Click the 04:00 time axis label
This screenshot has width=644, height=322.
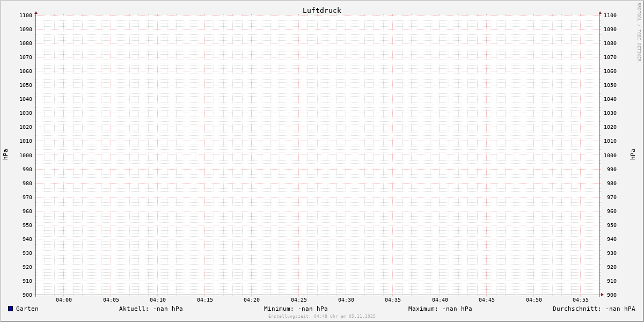click(63, 300)
